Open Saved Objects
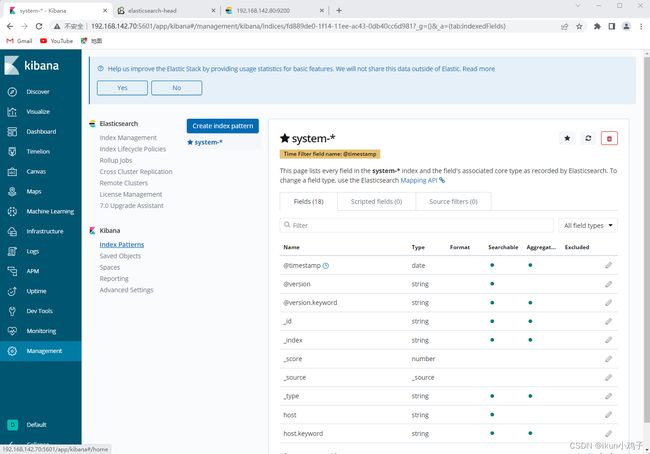Image resolution: width=650 pixels, height=454 pixels. point(120,256)
